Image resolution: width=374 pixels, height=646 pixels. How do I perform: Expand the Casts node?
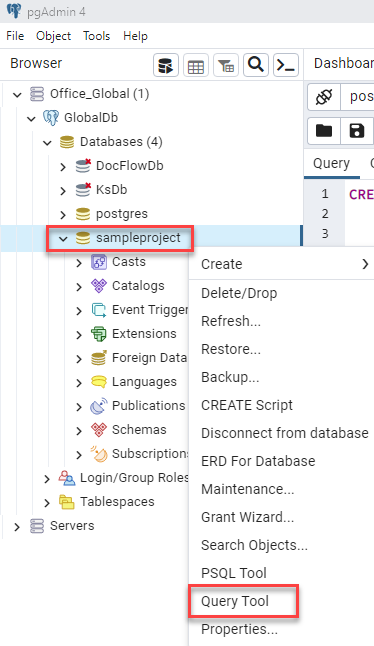pyautogui.click(x=79, y=263)
